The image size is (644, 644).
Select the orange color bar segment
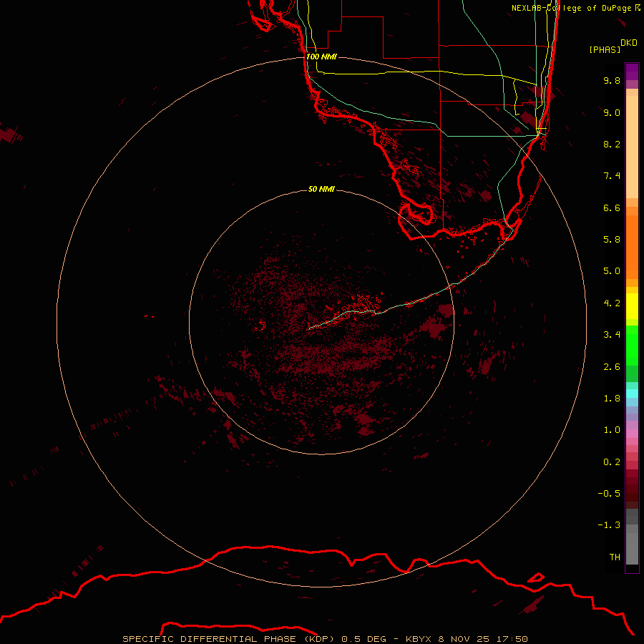[x=632, y=248]
